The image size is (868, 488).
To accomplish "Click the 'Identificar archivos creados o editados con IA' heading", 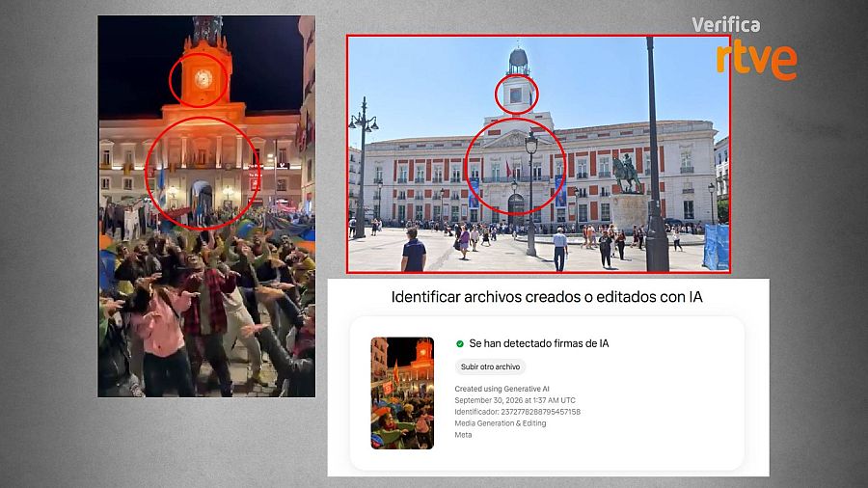I will click(547, 297).
